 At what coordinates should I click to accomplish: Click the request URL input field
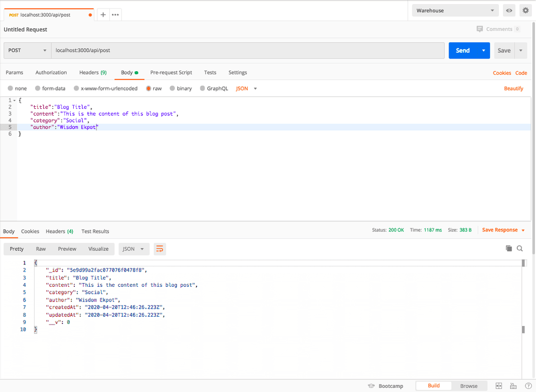tap(247, 50)
